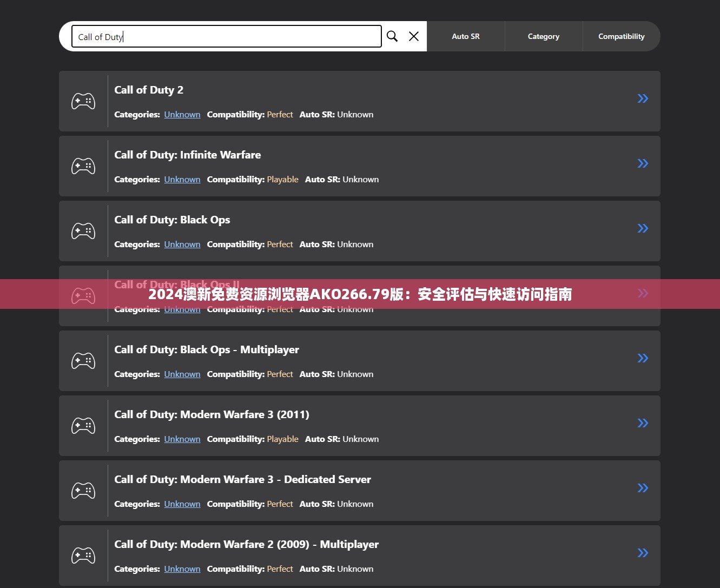
Task: Click the gamepad icon for Modern Warfare 3 (2011)
Action: coord(83,426)
